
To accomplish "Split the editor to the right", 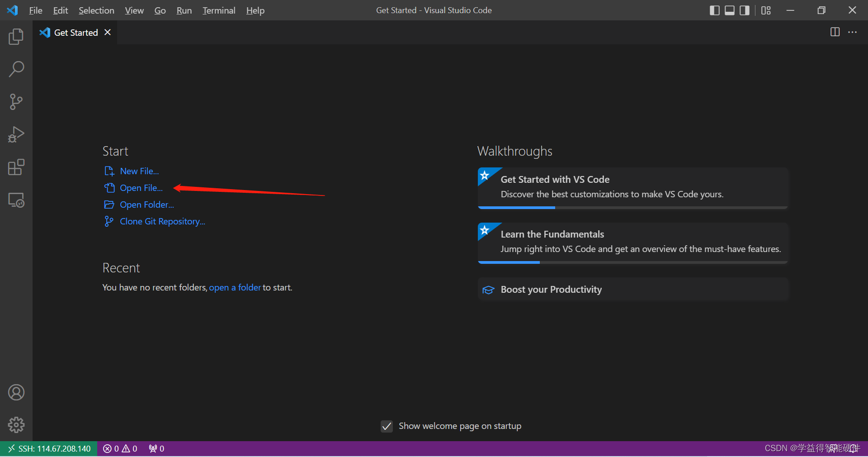I will 835,32.
